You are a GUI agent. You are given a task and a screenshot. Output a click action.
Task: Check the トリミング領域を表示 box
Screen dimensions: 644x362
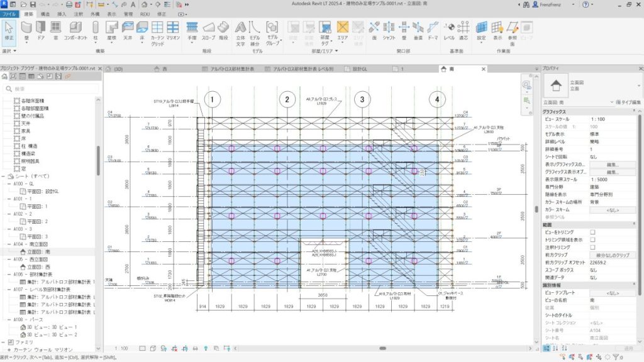[x=592, y=239]
